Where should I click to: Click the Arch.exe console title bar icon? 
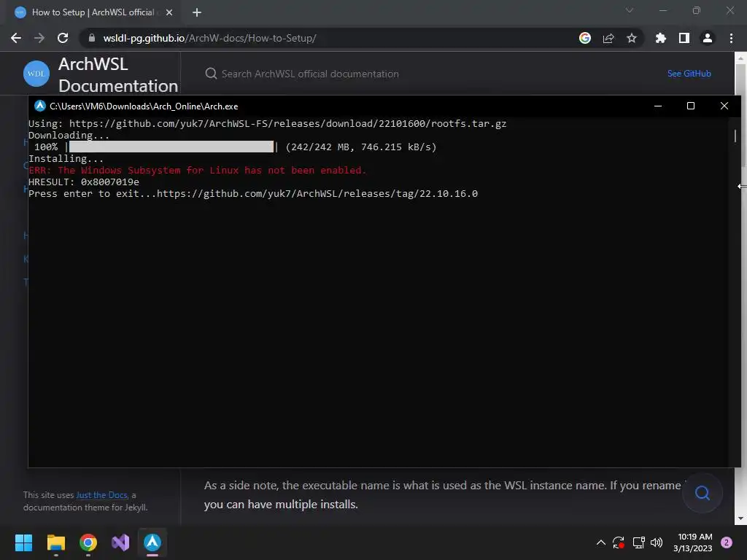[x=40, y=106]
